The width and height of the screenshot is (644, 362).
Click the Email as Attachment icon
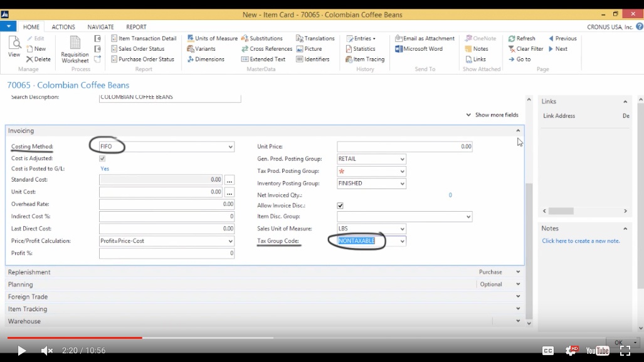pyautogui.click(x=399, y=38)
